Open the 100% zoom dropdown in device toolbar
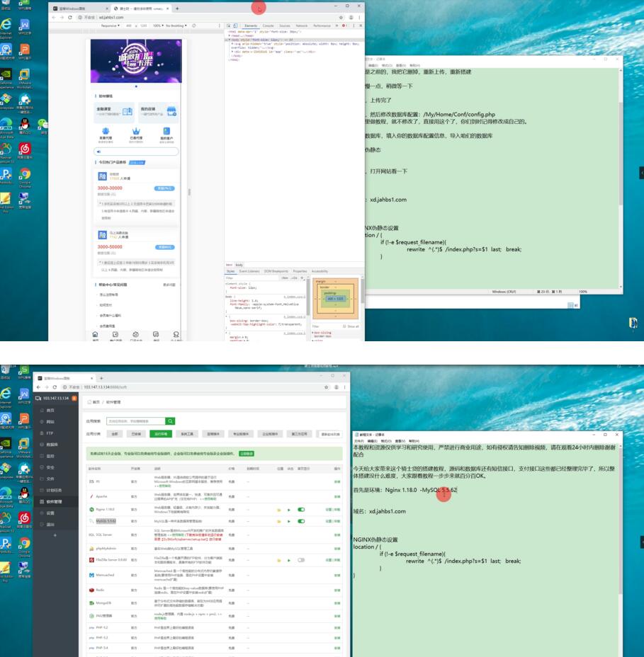 click(x=157, y=25)
